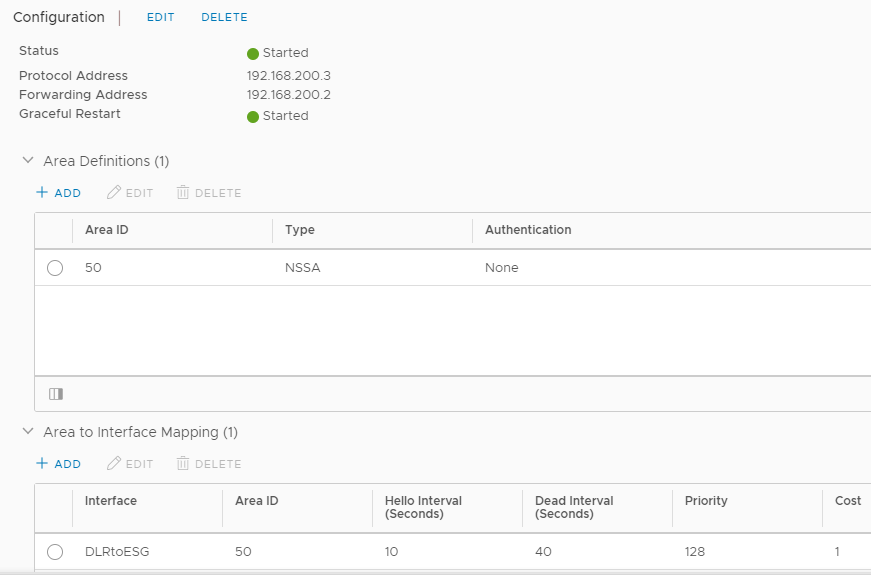Image resolution: width=871 pixels, height=586 pixels.
Task: Sort by the Area ID column header in Definitions
Action: click(x=107, y=230)
